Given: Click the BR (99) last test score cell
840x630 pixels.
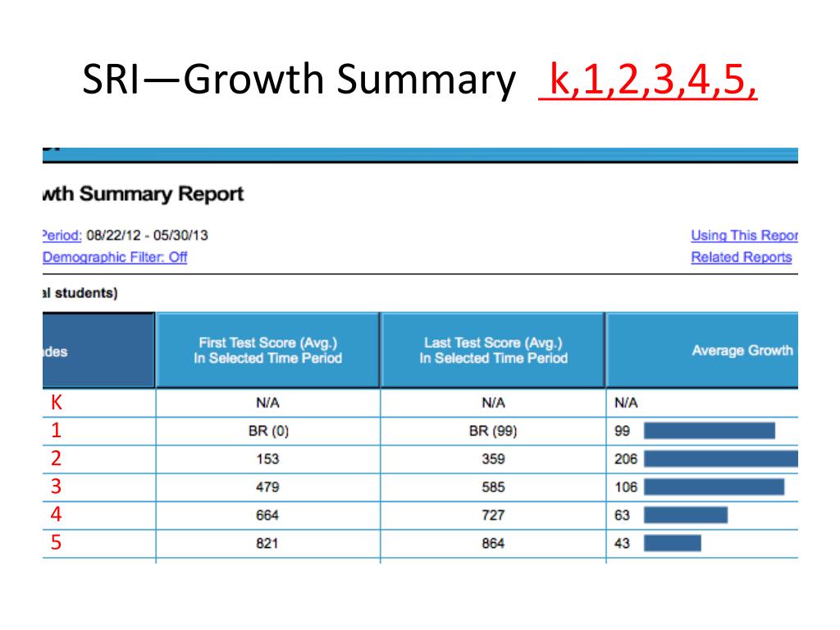Looking at the screenshot, I should [493, 431].
